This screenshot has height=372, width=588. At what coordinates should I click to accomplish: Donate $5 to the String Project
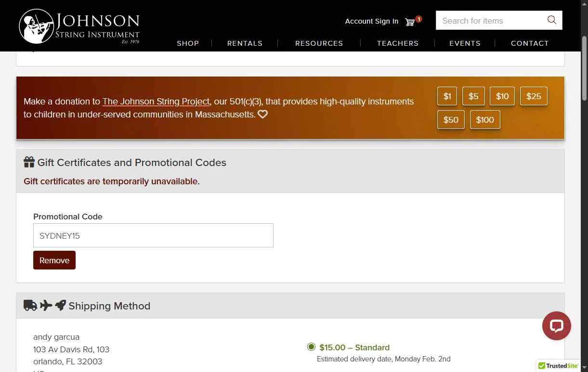[x=473, y=96]
